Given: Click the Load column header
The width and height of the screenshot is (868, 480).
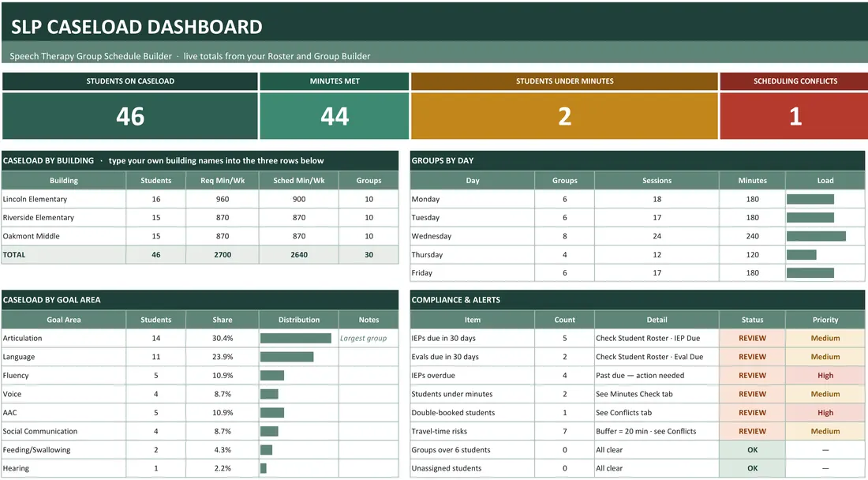Looking at the screenshot, I should point(825,181).
